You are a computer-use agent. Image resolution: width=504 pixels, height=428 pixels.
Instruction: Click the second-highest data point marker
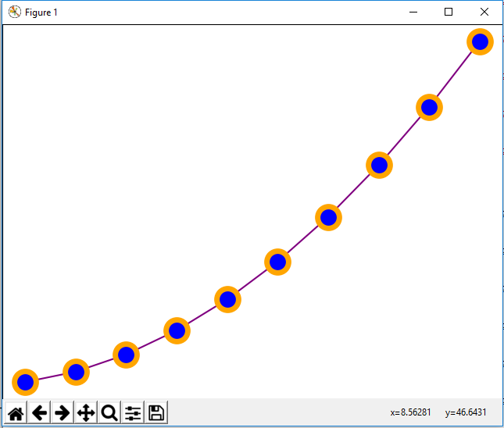(429, 107)
